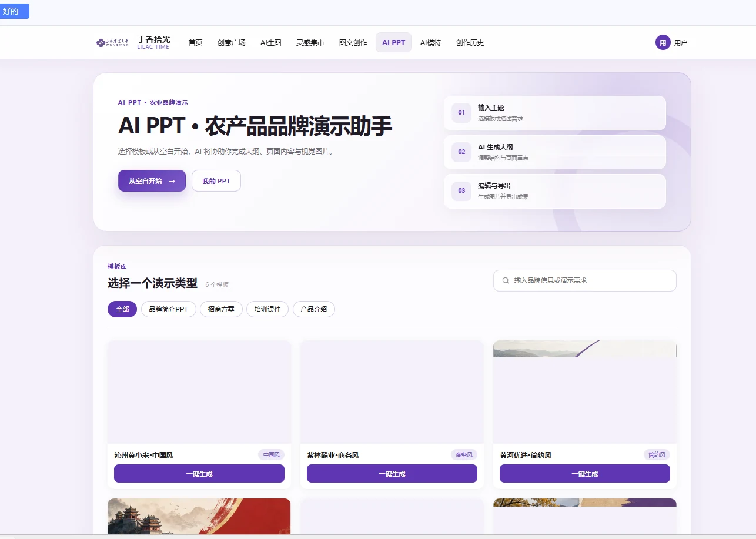Open the 沁州黄小米•中国风 template preview
Viewport: 756px width, 539px height.
199,392
